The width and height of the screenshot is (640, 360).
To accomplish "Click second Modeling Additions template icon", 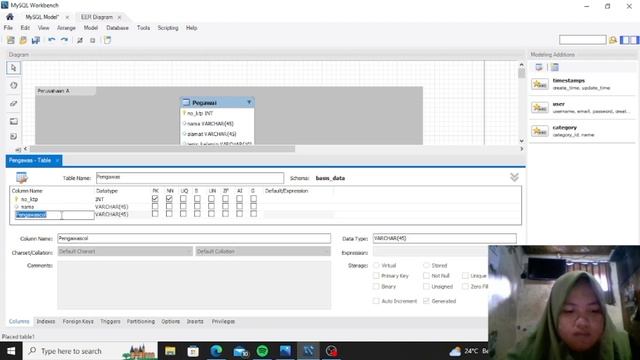I will (x=554, y=67).
